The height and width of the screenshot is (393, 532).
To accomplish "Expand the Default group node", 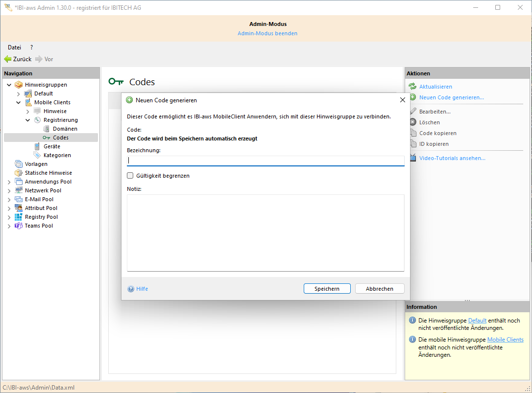I will point(19,93).
